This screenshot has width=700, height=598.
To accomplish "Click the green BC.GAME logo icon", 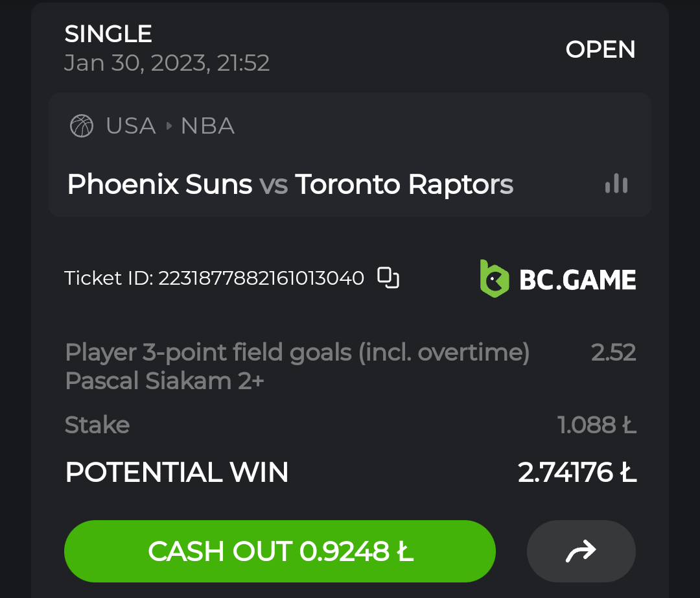I will [494, 279].
